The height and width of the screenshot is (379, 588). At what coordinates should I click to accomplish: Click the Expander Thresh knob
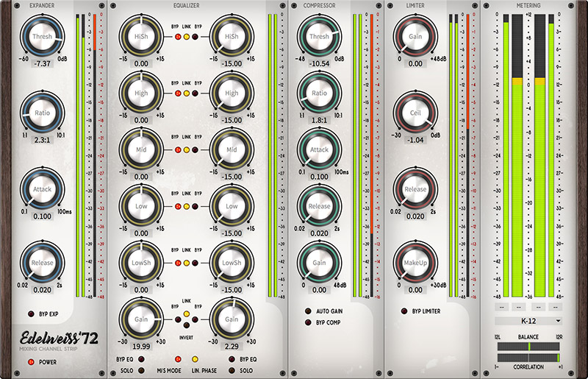[41, 37]
